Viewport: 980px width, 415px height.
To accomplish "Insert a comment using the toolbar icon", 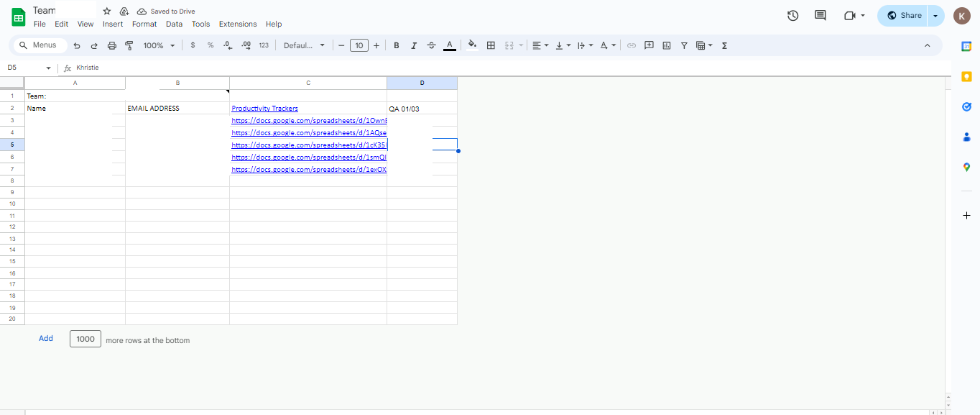I will coord(649,45).
